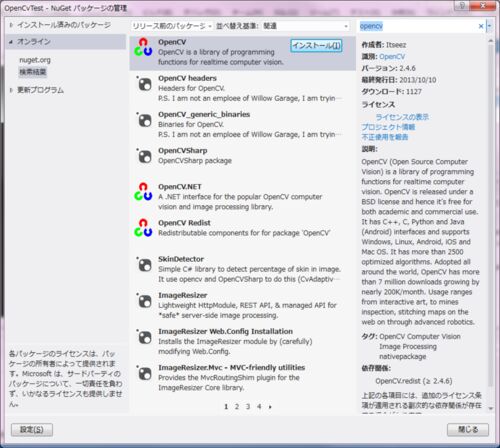The image size is (500, 448).
Task: Select ImageResizer Web.Config Installation title
Action: (x=225, y=331)
